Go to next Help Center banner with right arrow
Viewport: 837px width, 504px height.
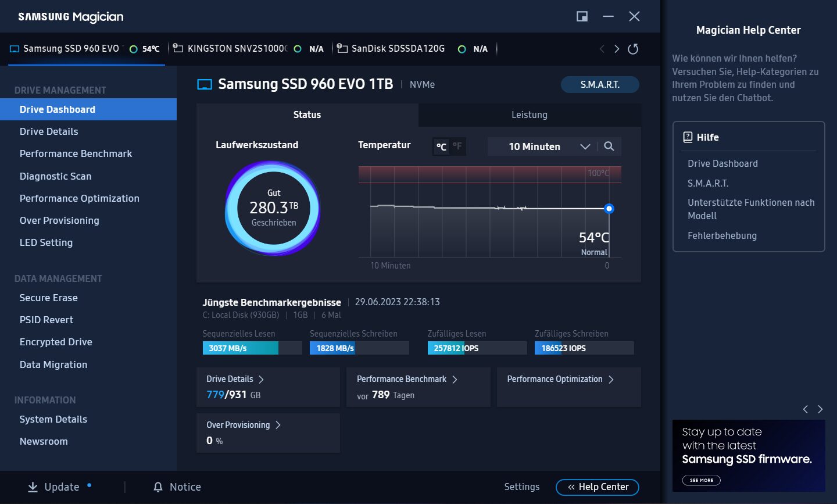tap(820, 409)
